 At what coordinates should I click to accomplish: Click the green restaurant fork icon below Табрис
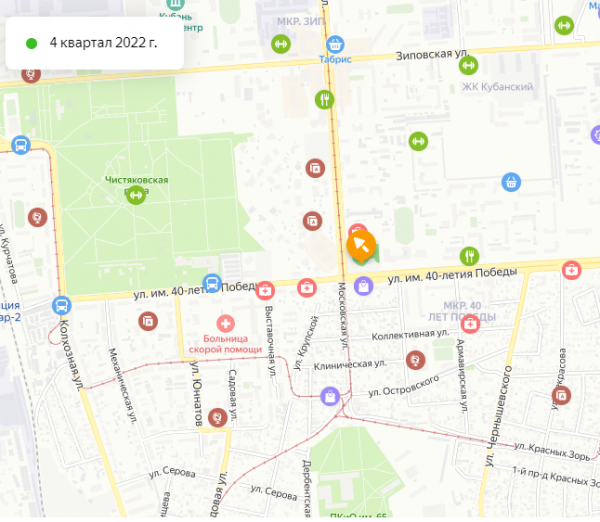pyautogui.click(x=324, y=100)
